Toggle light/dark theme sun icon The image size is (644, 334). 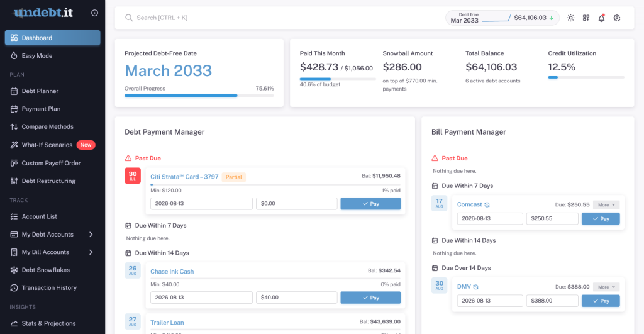click(570, 18)
